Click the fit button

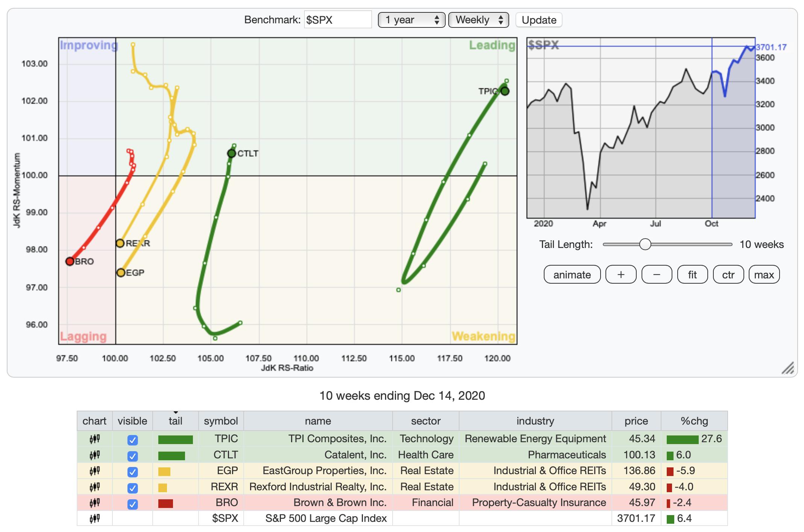click(x=692, y=275)
